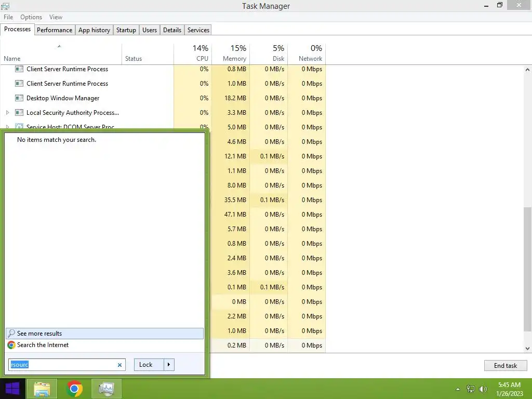Click the No items match your search text
This screenshot has width=532, height=399.
click(x=57, y=140)
